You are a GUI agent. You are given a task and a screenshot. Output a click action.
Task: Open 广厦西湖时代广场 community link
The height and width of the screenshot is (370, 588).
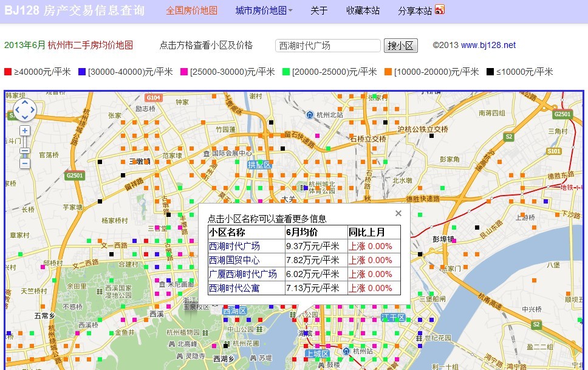click(242, 274)
